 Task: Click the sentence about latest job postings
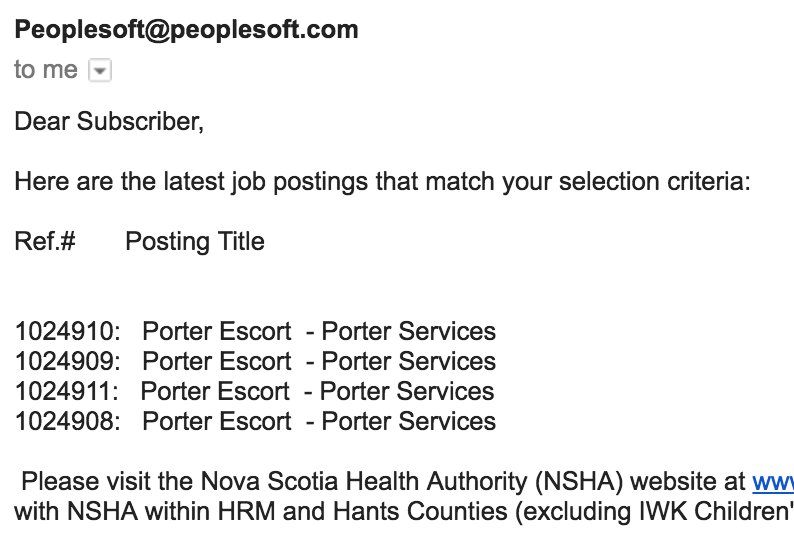pyautogui.click(x=381, y=183)
